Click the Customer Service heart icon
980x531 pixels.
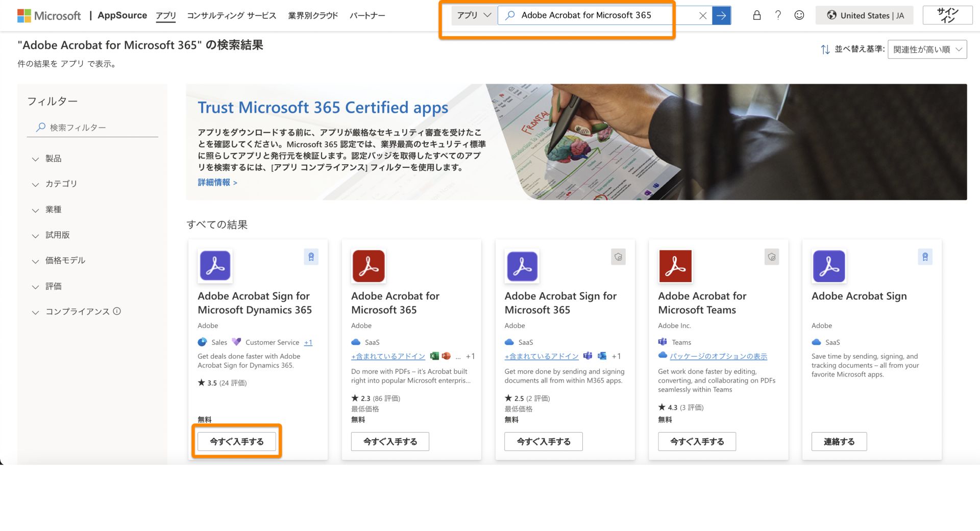click(236, 342)
